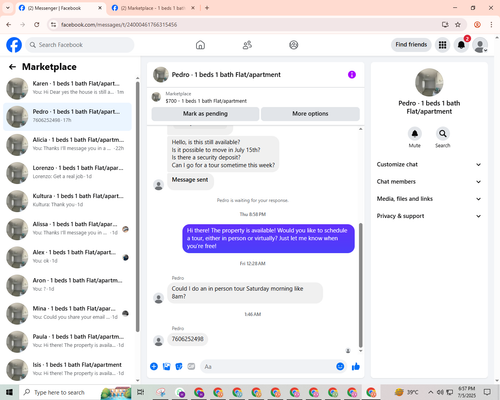
Task: Click the Aa message input field
Action: tap(273, 367)
